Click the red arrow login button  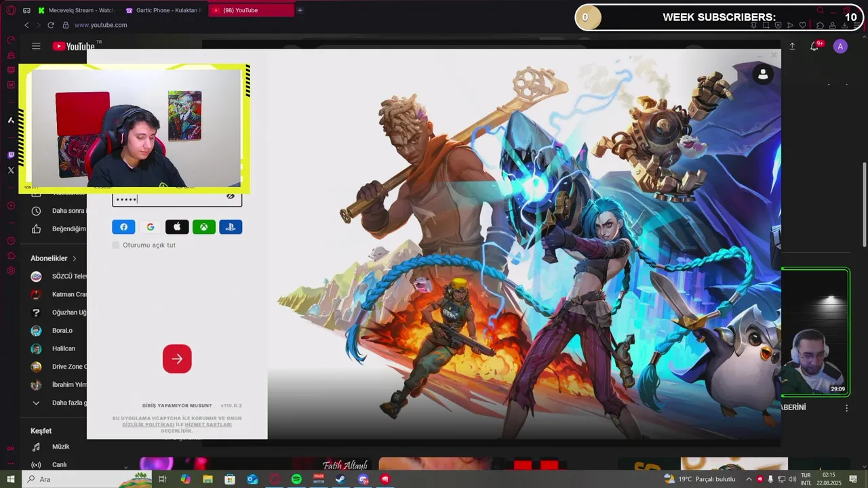click(177, 359)
